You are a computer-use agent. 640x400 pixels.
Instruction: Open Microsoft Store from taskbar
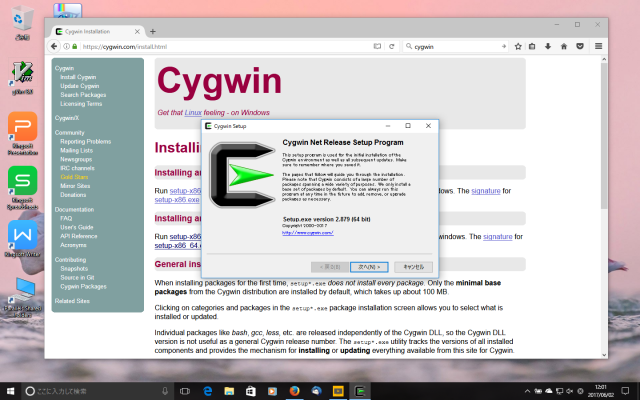(251, 391)
